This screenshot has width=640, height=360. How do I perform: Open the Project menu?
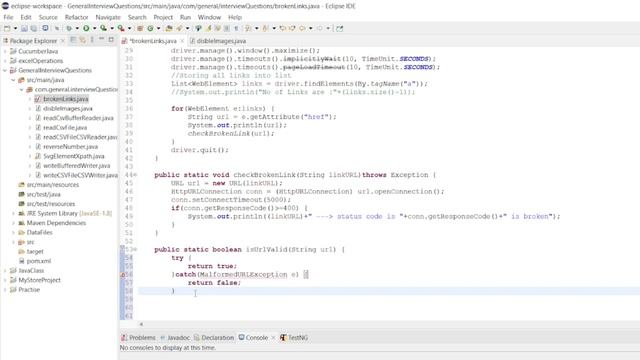[x=163, y=17]
